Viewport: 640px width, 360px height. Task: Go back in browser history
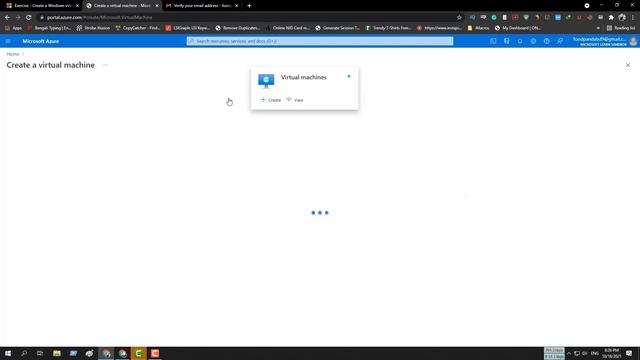7,18
